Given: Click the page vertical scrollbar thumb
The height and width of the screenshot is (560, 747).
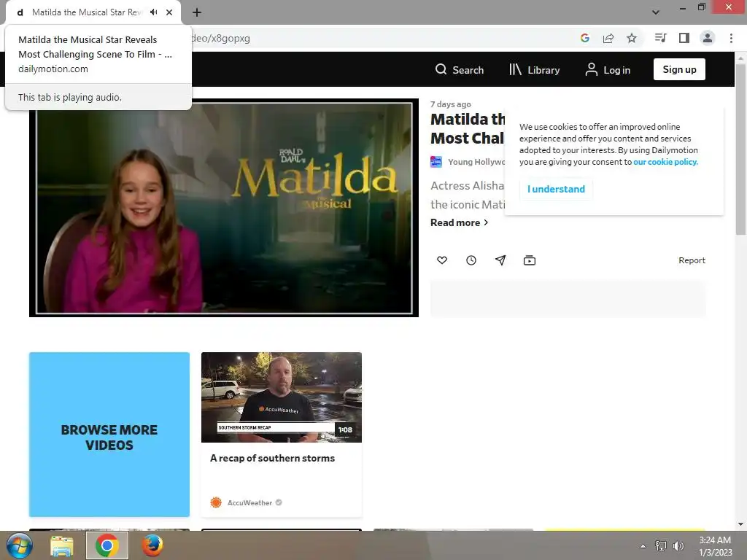Looking at the screenshot, I should [x=740, y=149].
